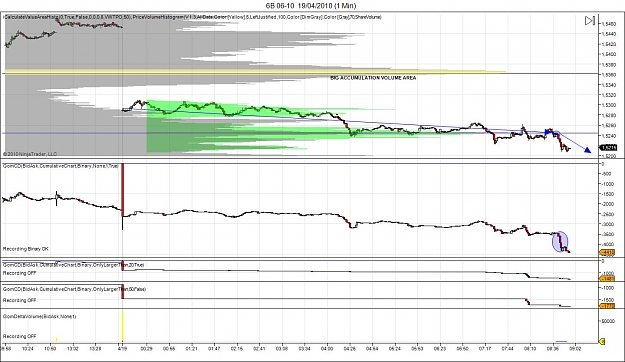Click the BIG ACCUMULATION VOLUME AREA text
Viewport: 625px width, 362px height.
373,78
